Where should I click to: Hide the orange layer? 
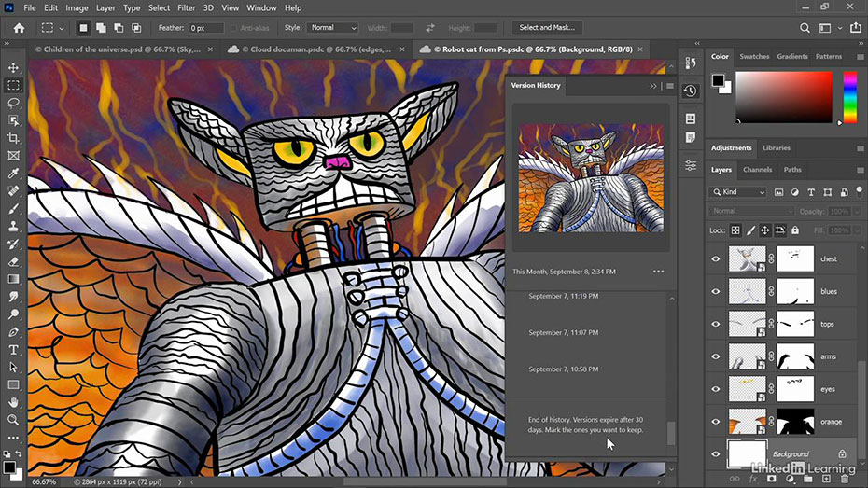(x=716, y=422)
